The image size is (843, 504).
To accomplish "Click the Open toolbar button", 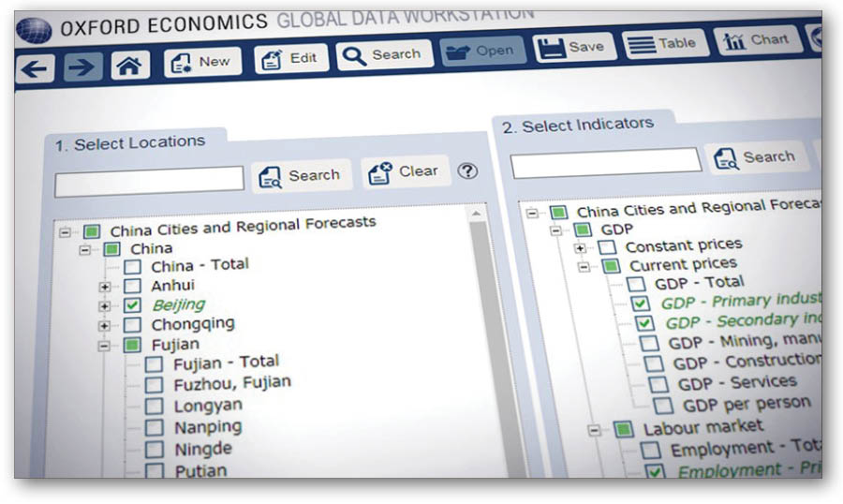I will point(481,52).
